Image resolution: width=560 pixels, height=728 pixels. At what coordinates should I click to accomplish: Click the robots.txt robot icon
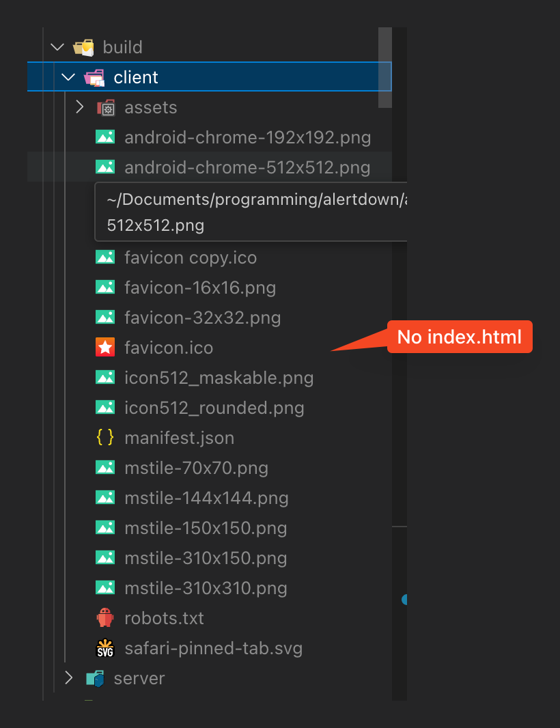click(105, 617)
